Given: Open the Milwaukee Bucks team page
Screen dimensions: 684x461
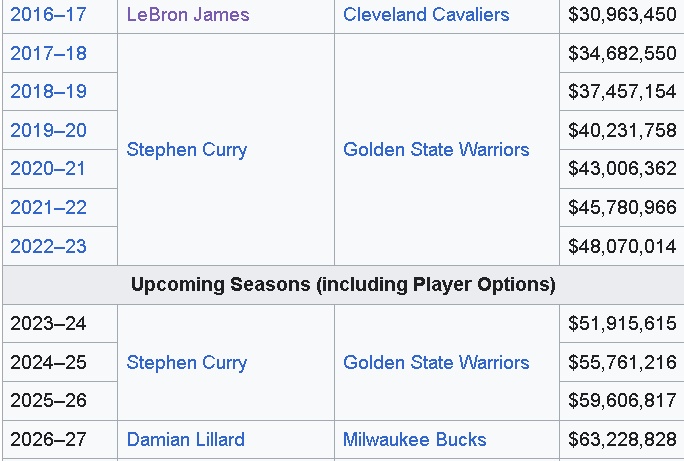Looking at the screenshot, I should pyautogui.click(x=415, y=440).
